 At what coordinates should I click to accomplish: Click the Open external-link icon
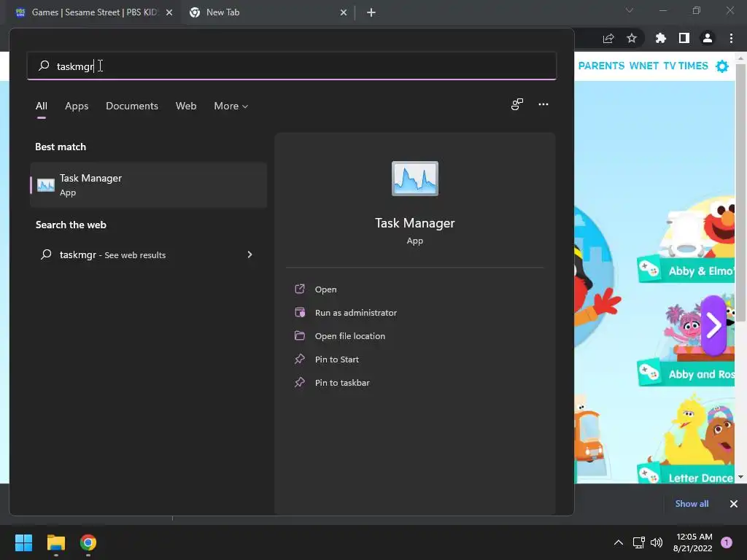(x=300, y=289)
